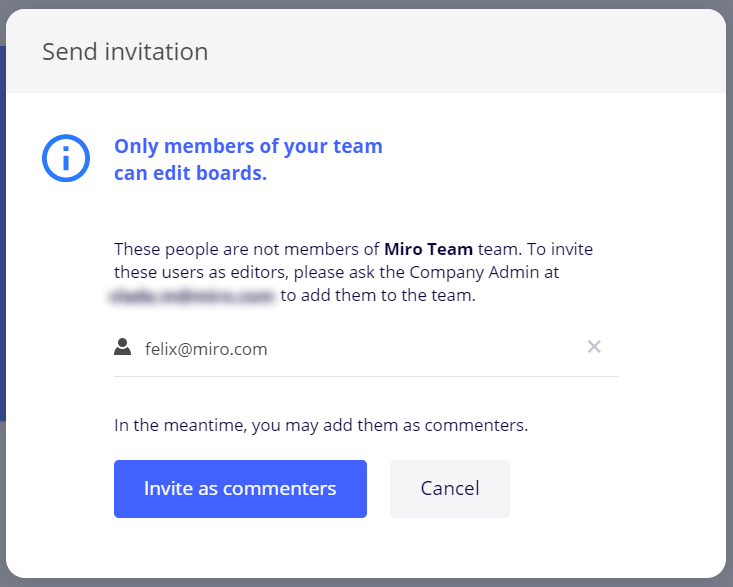Select the felix@miro.com email entry
Screen dimensions: 733x587
pyautogui.click(x=206, y=349)
